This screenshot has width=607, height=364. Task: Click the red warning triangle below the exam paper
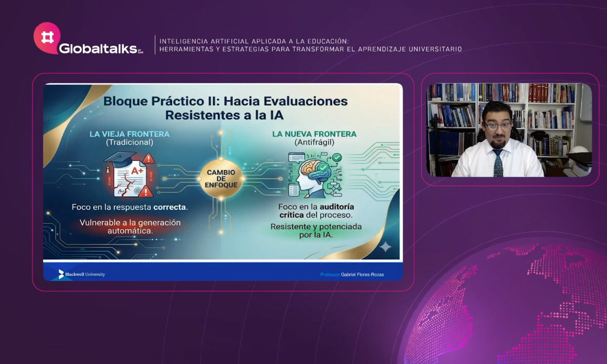coord(145,191)
